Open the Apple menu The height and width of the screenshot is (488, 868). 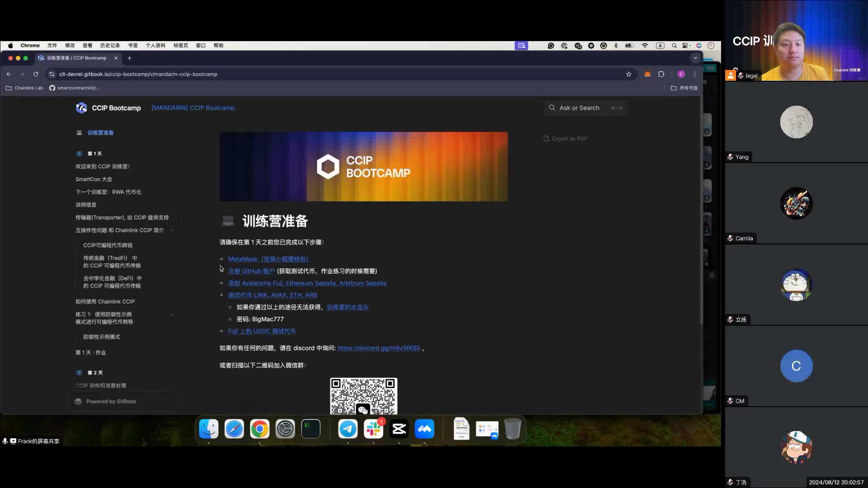click(x=10, y=45)
